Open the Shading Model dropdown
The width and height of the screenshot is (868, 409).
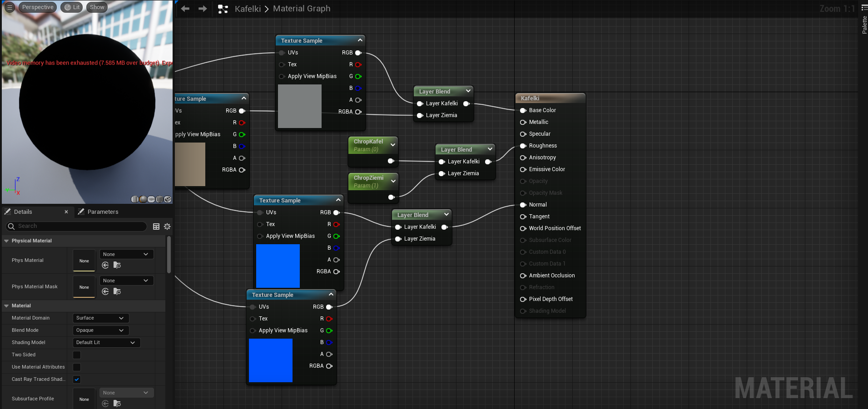click(x=106, y=342)
